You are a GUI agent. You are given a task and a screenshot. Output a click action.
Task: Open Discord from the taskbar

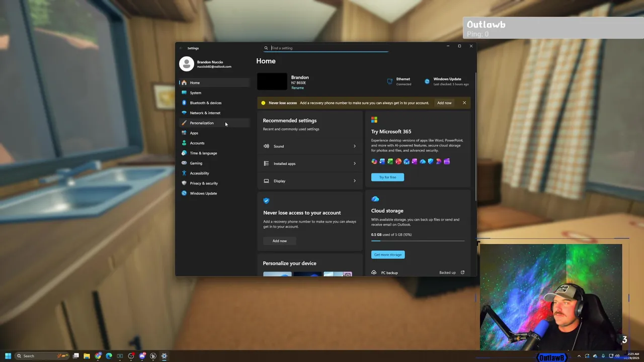(x=142, y=356)
